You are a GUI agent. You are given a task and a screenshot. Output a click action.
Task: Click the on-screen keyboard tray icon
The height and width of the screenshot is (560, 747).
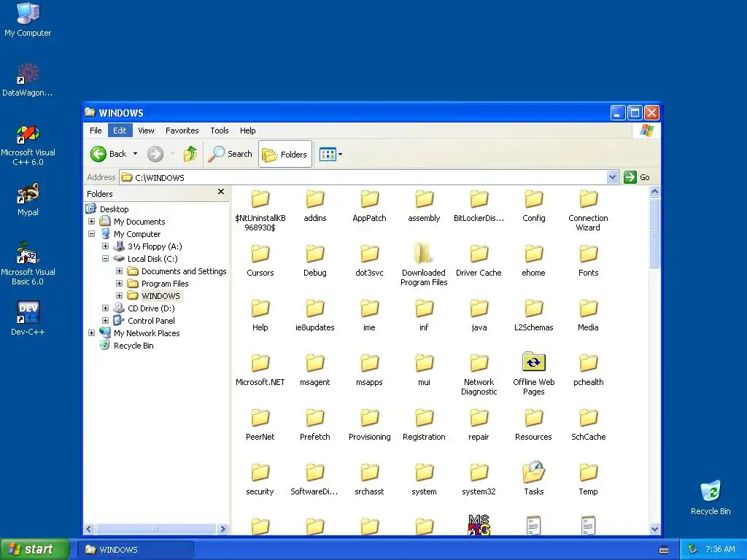[663, 550]
